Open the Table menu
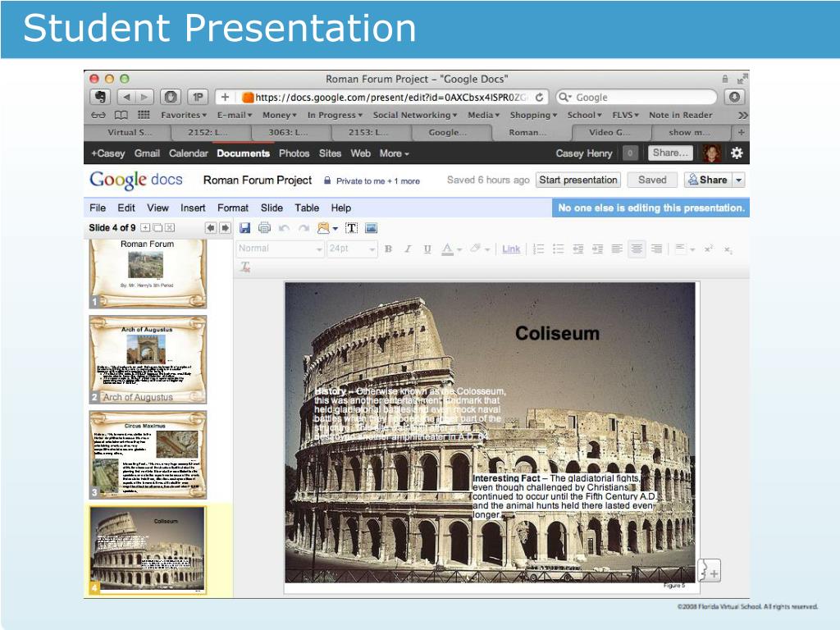The image size is (840, 630). pos(307,208)
